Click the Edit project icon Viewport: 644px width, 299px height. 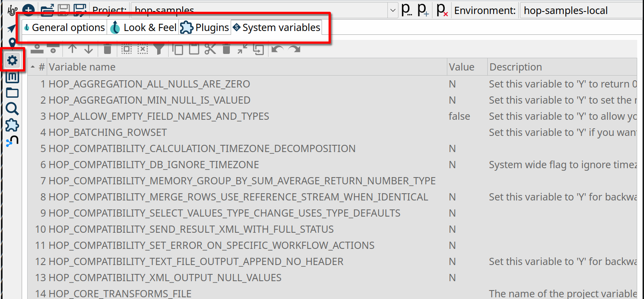coord(407,10)
